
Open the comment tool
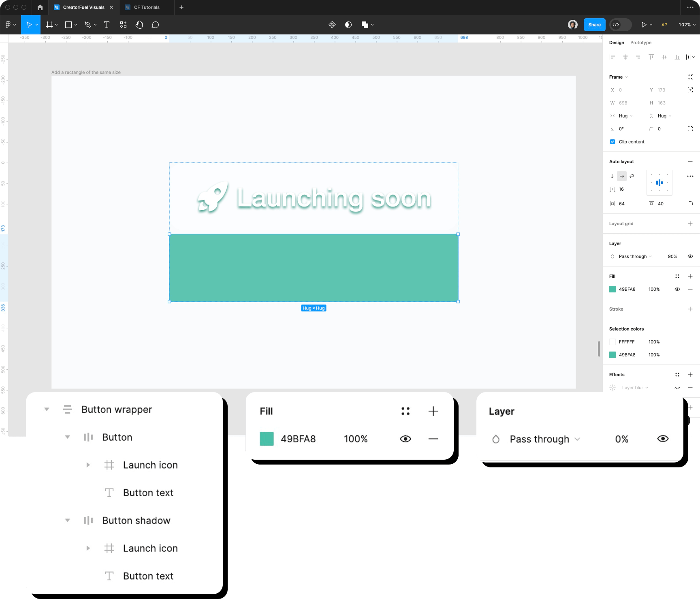click(155, 24)
